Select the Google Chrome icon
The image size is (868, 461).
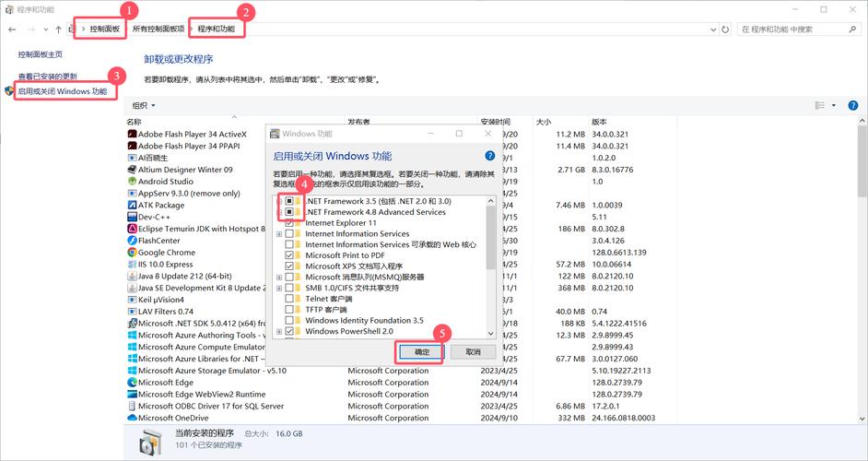coord(132,252)
